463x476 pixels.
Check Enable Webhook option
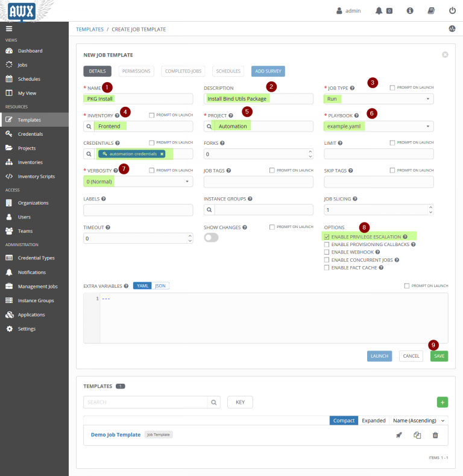click(327, 252)
